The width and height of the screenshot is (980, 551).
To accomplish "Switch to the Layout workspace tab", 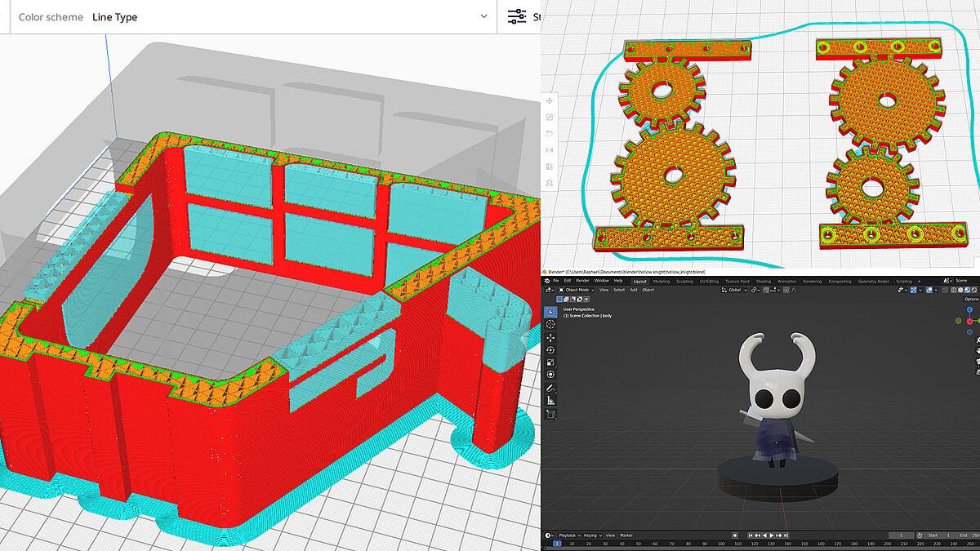I will pos(640,281).
